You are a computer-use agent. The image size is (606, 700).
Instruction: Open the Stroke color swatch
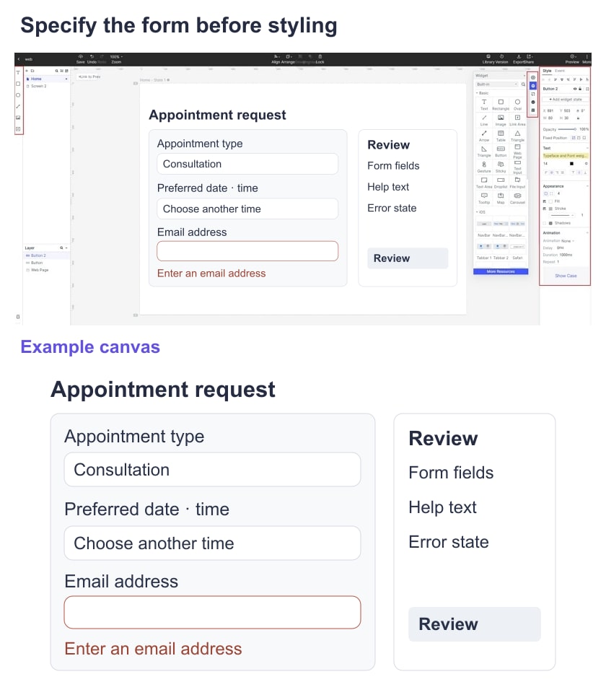point(550,209)
